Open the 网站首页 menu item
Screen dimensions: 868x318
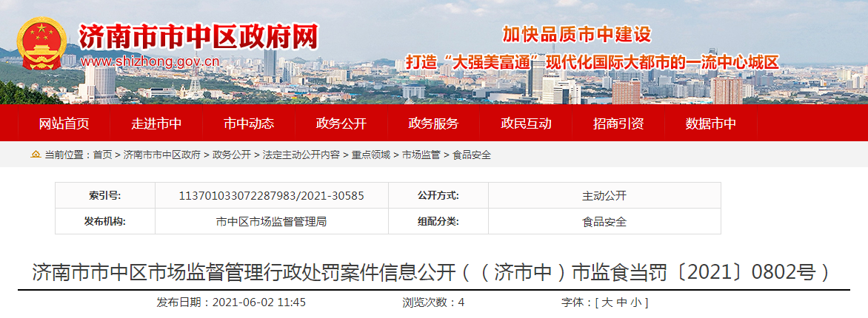coord(64,124)
